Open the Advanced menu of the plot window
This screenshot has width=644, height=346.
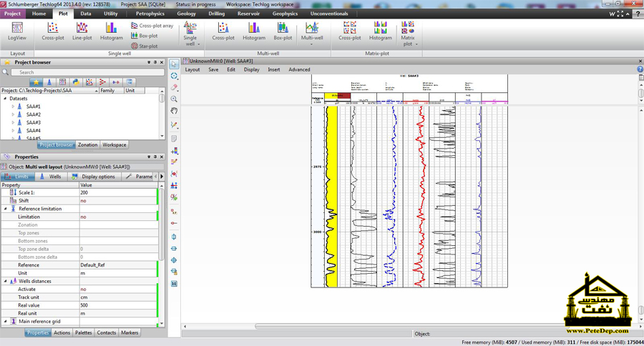299,70
